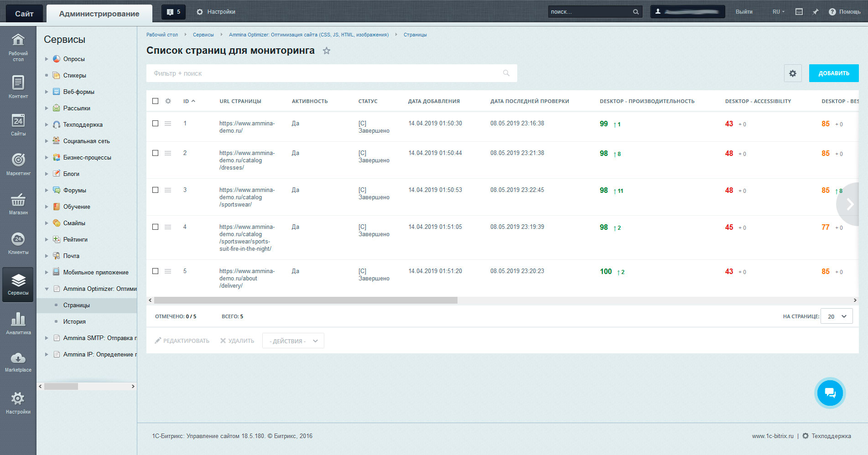Image resolution: width=868 pixels, height=455 pixels.
Task: Expand the Ammina SMTP tree node
Action: pyautogui.click(x=47, y=338)
